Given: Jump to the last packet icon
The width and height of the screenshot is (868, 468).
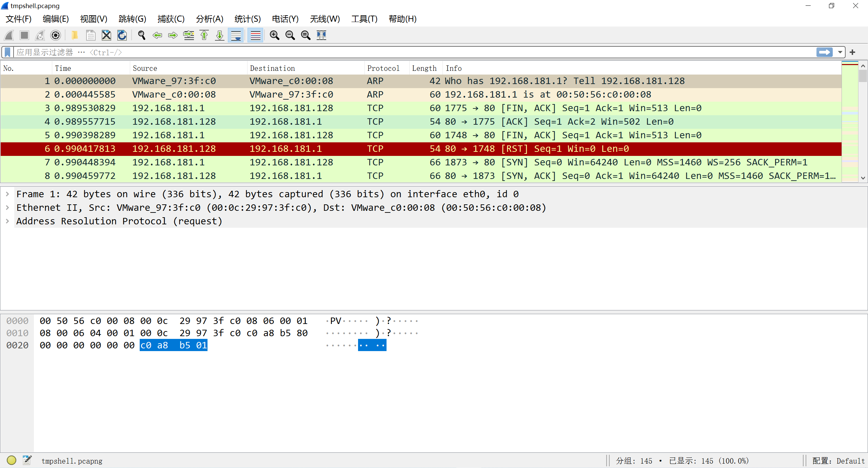Looking at the screenshot, I should (x=220, y=35).
